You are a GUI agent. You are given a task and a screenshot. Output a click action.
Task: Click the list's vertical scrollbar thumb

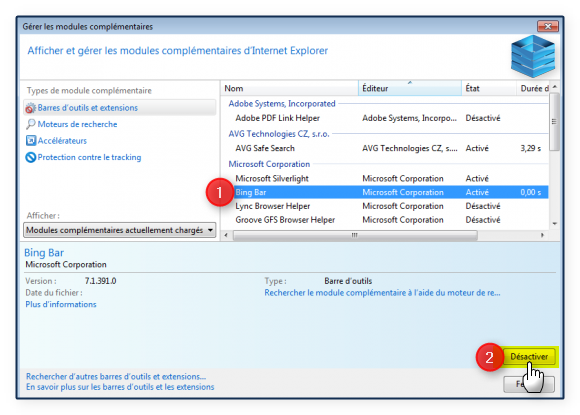click(554, 122)
